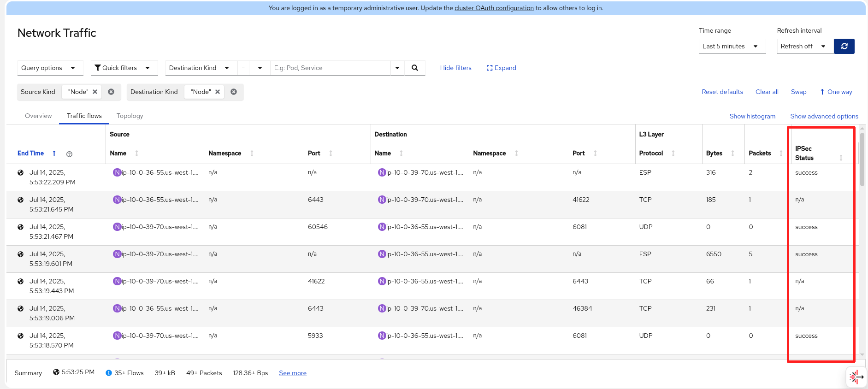
Task: Open the cluster OAuth configuration link
Action: 494,8
